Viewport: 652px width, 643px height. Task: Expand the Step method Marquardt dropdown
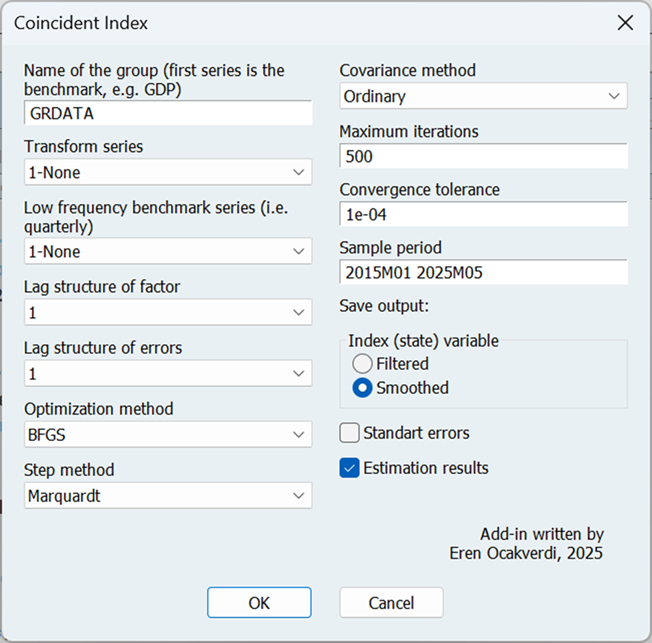pyautogui.click(x=167, y=496)
